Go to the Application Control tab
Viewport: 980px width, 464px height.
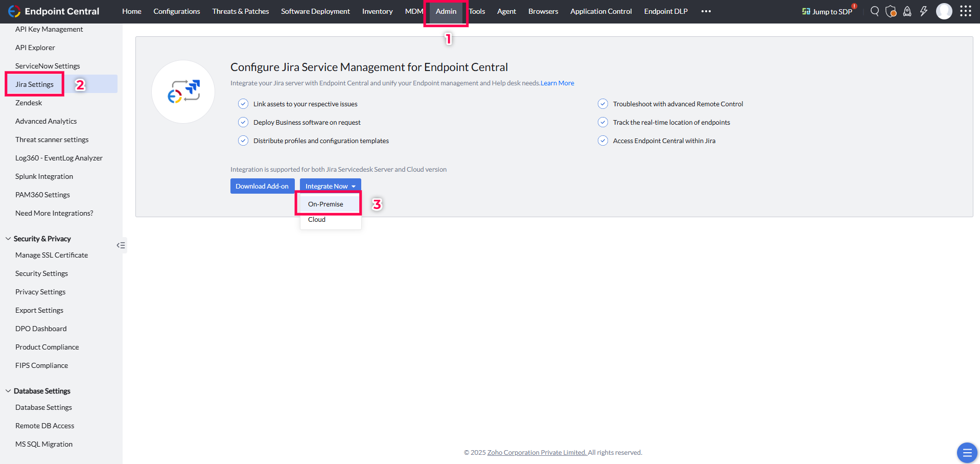601,11
